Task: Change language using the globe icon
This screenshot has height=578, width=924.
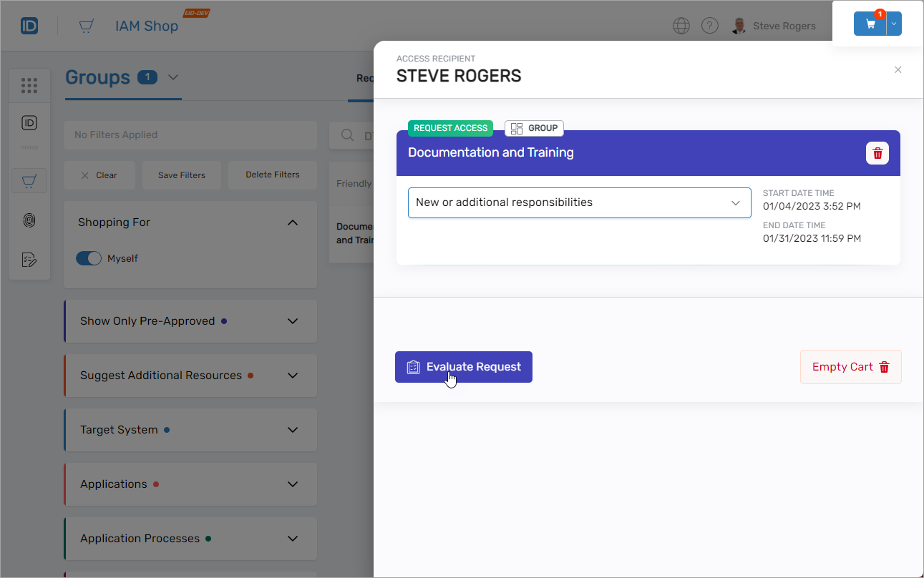Action: (681, 25)
